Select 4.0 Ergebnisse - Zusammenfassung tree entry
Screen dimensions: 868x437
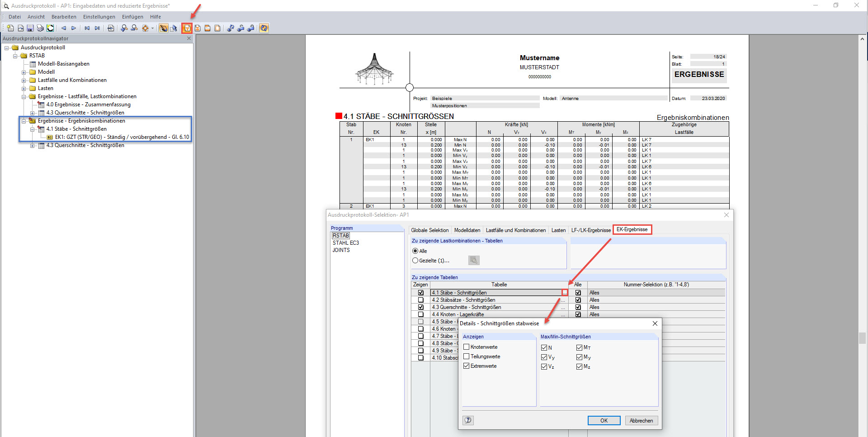coord(89,104)
